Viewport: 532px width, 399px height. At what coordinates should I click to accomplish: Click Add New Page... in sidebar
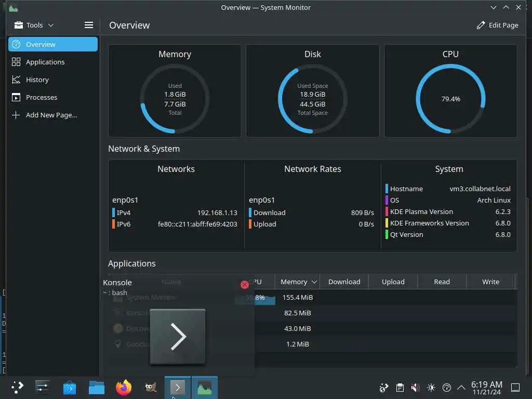click(53, 115)
